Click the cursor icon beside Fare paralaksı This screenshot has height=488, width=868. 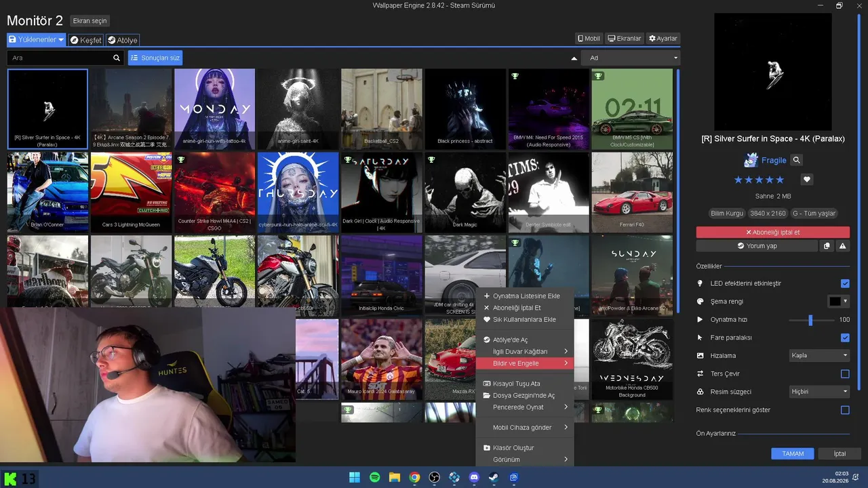701,338
